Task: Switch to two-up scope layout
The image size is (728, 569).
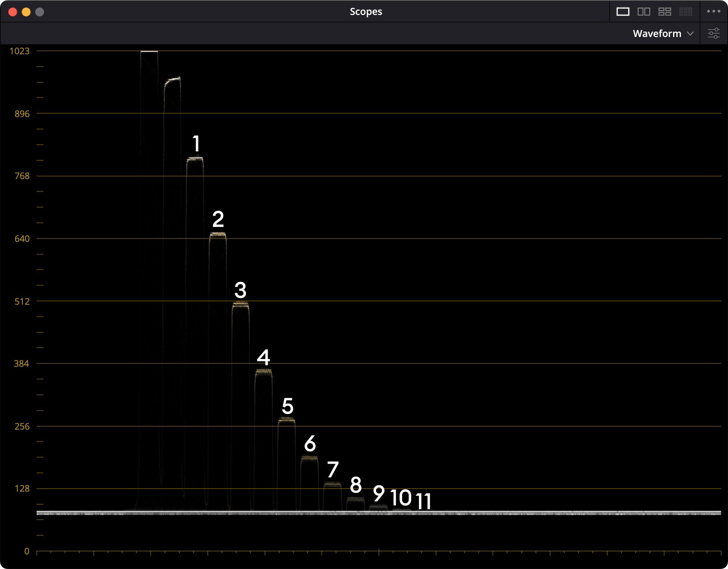Action: click(644, 12)
